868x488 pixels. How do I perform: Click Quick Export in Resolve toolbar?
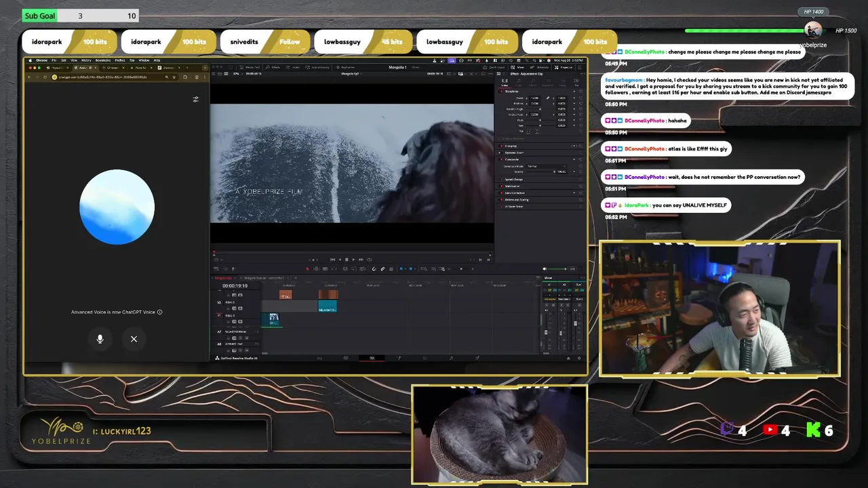click(493, 67)
